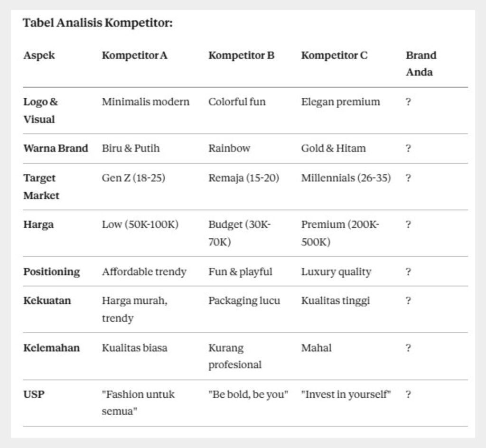Screen dimensions: 486x448
Task: Select the "Be bold, be you" USP cell
Action: click(x=248, y=394)
